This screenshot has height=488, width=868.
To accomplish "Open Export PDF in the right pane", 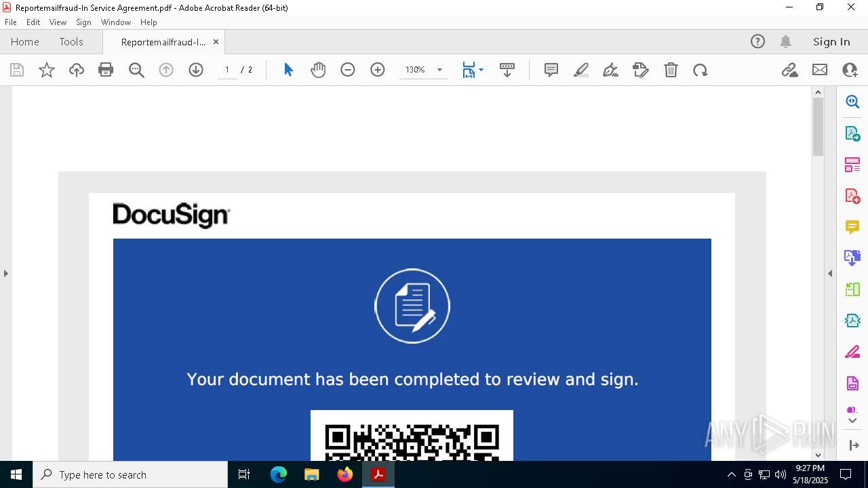I will click(x=852, y=134).
